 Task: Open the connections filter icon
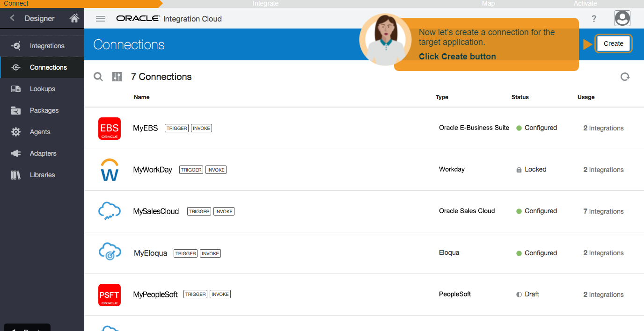coord(117,77)
